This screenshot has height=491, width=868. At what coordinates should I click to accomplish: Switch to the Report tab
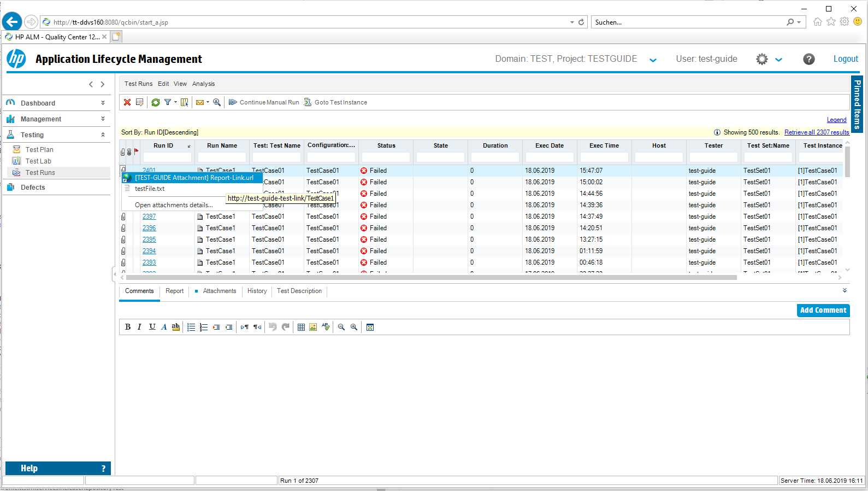click(x=175, y=291)
